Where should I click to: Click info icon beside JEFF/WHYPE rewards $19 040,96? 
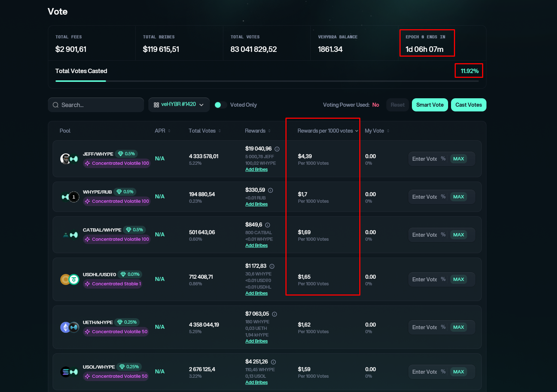click(x=277, y=149)
